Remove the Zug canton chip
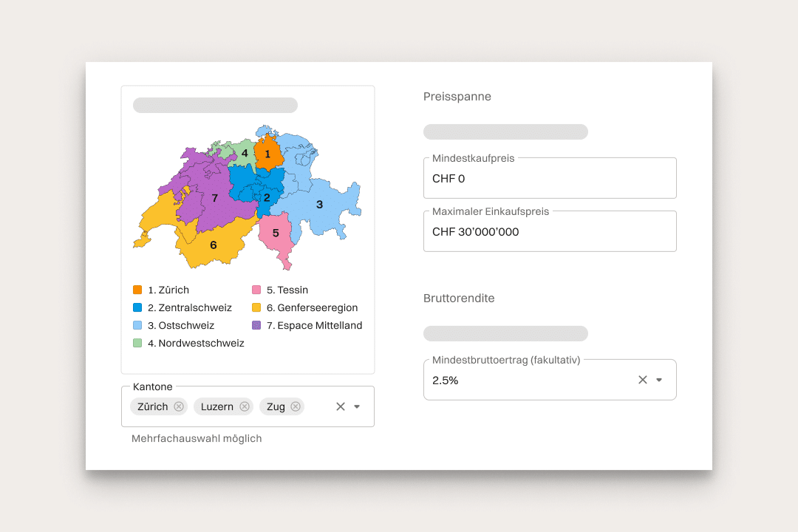 pyautogui.click(x=296, y=406)
